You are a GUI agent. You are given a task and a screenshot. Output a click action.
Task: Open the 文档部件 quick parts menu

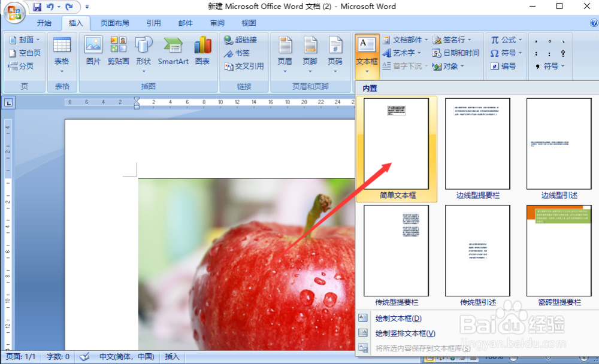[x=406, y=40]
